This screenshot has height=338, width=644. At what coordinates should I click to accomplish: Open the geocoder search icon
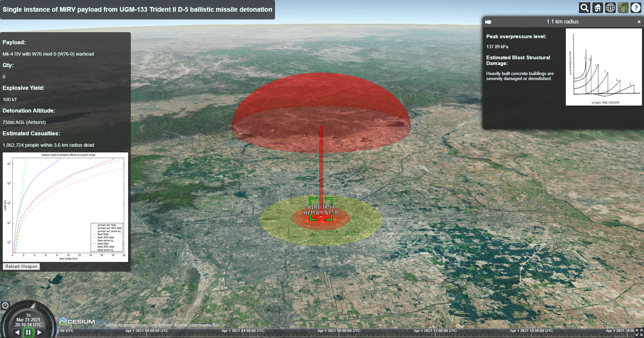tap(585, 8)
